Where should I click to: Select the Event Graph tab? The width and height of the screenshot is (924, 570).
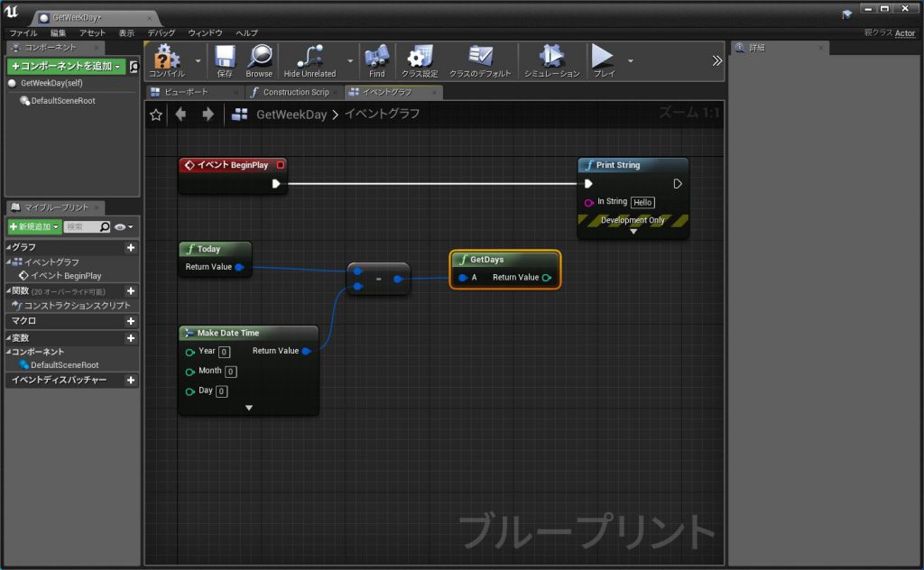[393, 92]
